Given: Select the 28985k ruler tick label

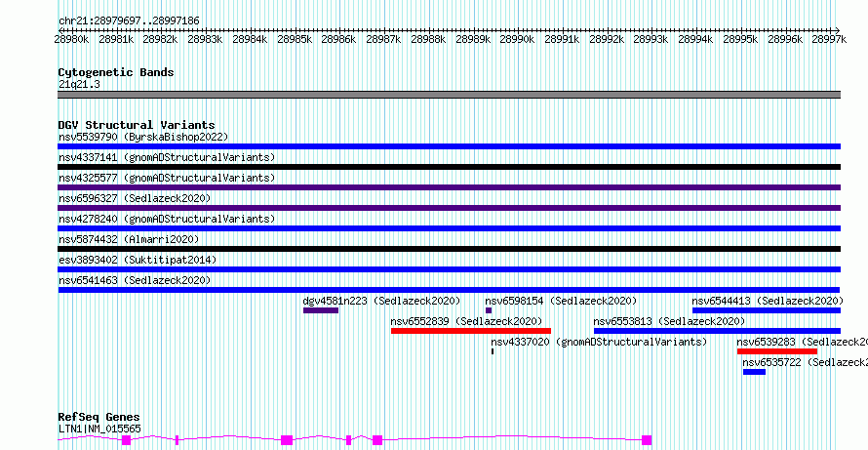Looking at the screenshot, I should [295, 39].
